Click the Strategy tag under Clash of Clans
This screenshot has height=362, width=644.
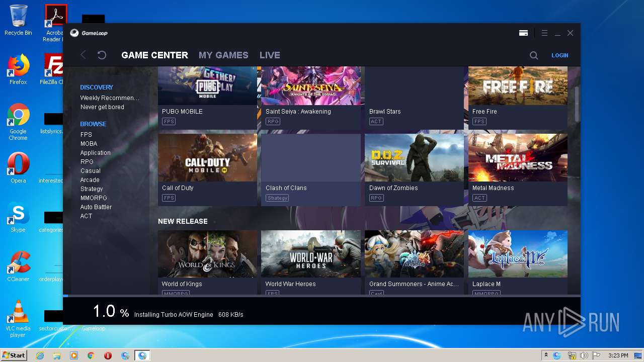277,198
